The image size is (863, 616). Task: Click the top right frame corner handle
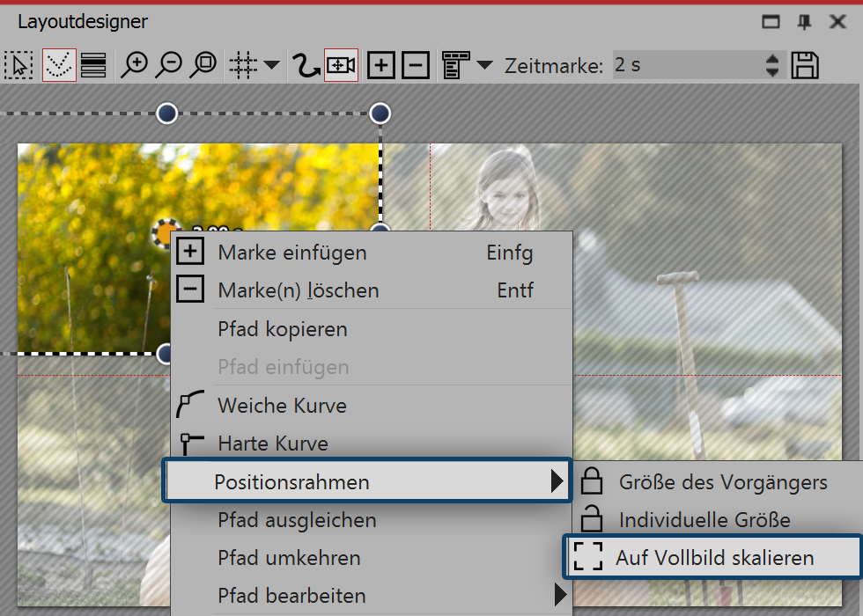pyautogui.click(x=380, y=114)
